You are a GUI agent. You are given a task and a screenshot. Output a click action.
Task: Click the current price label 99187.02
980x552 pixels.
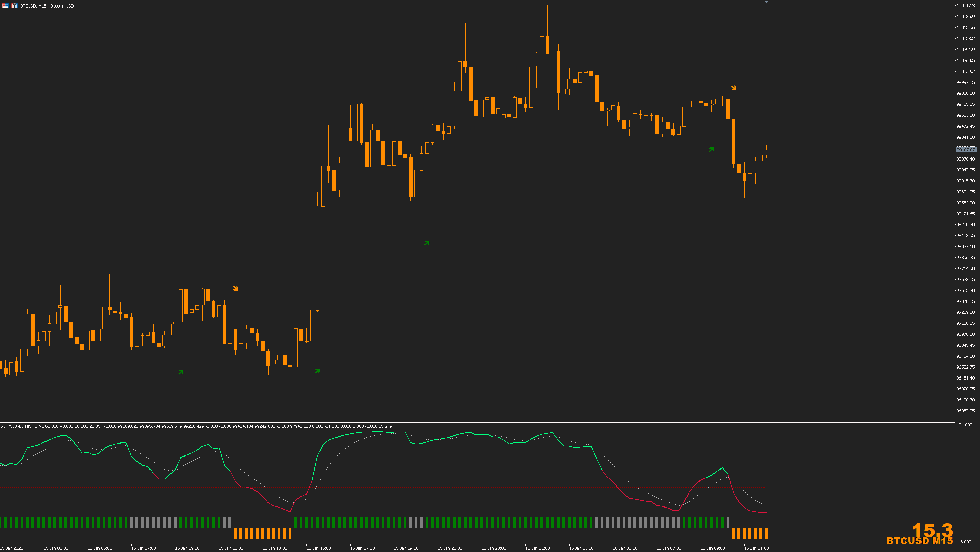coord(966,150)
